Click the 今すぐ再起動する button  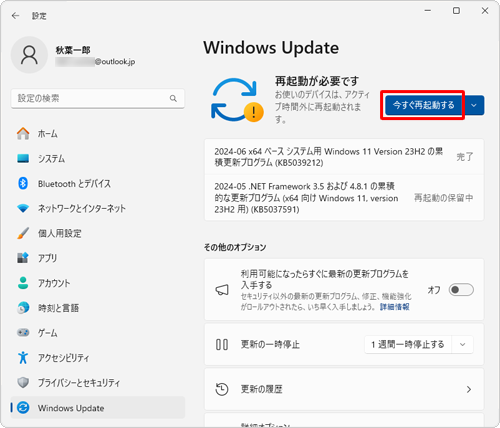coord(423,105)
